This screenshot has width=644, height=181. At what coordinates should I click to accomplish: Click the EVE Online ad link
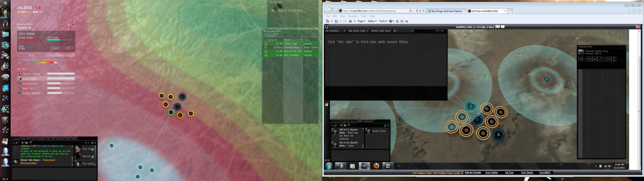[491, 173]
